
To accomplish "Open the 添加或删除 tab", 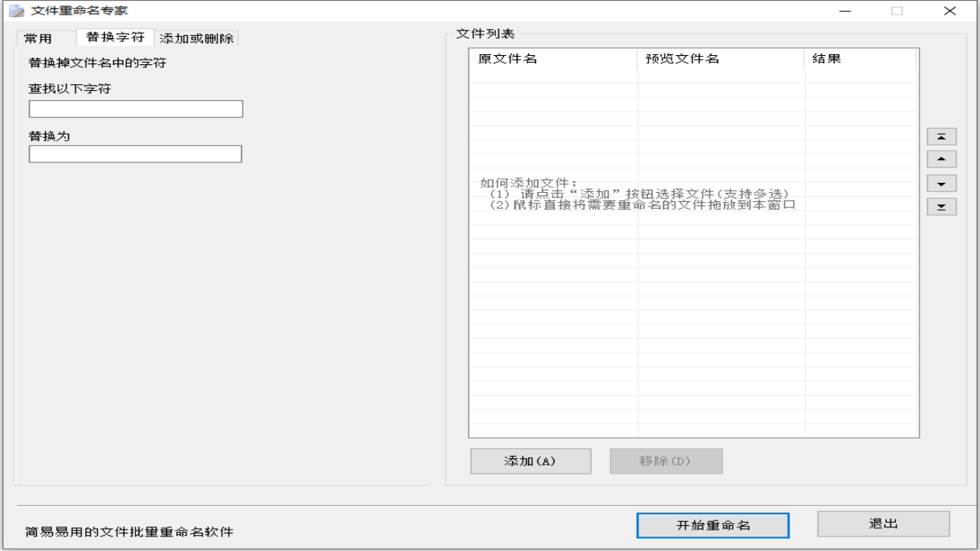I will tap(197, 37).
